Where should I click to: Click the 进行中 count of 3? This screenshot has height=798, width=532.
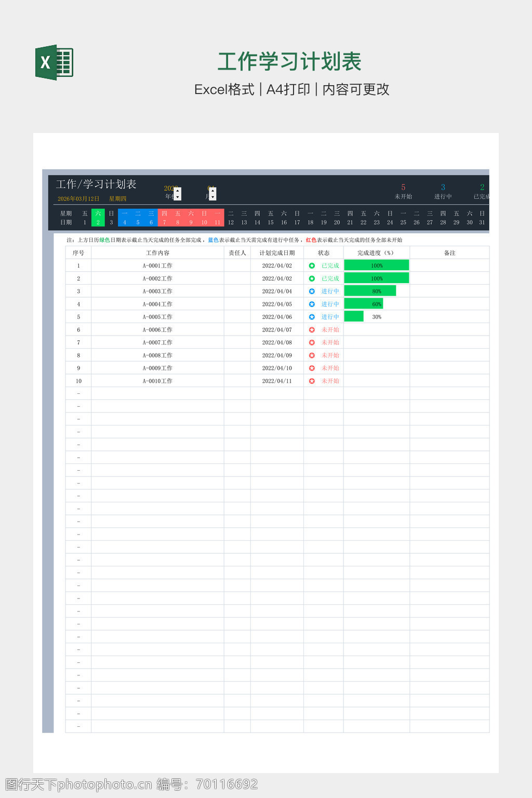443,188
